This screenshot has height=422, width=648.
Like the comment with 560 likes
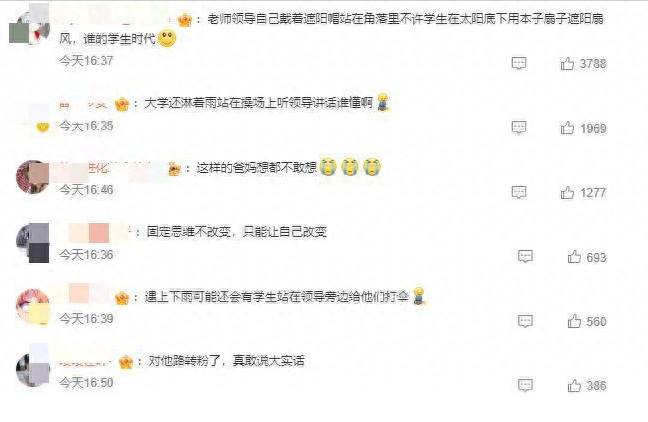click(x=574, y=321)
